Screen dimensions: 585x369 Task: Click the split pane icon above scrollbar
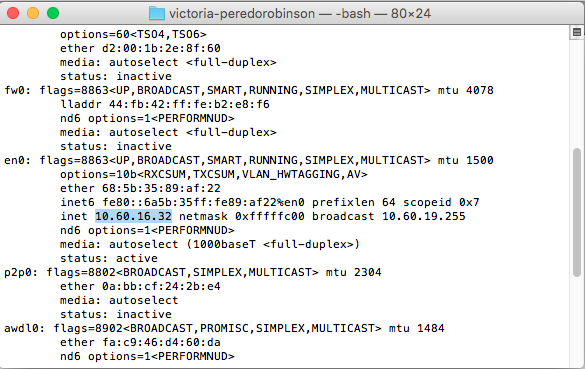click(577, 32)
